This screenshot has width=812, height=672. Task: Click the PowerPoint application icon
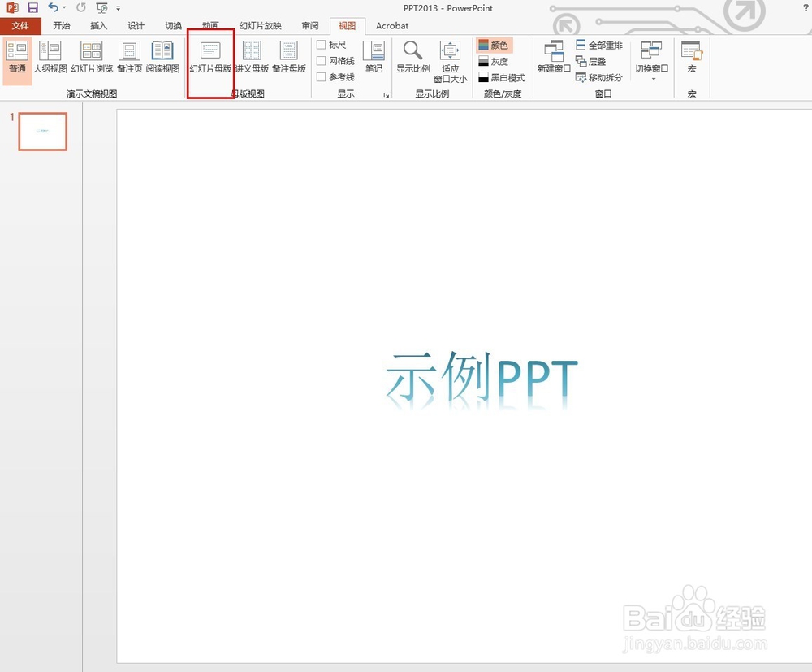point(12,8)
